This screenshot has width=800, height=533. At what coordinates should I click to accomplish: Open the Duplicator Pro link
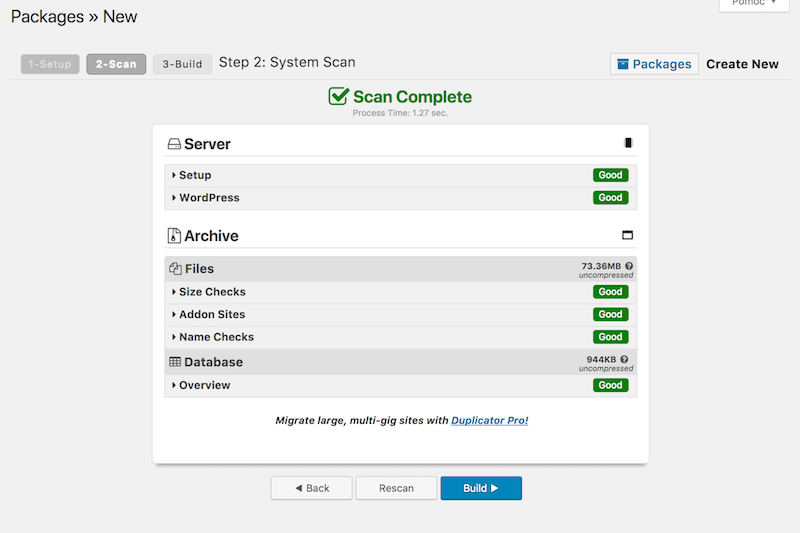point(490,420)
